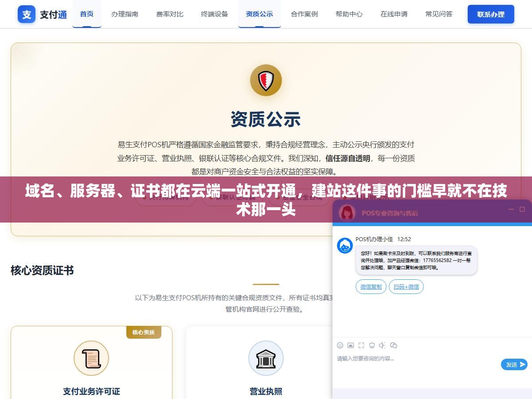Open the 支付业务许可证 card title
This screenshot has width=532, height=399.
point(91,391)
